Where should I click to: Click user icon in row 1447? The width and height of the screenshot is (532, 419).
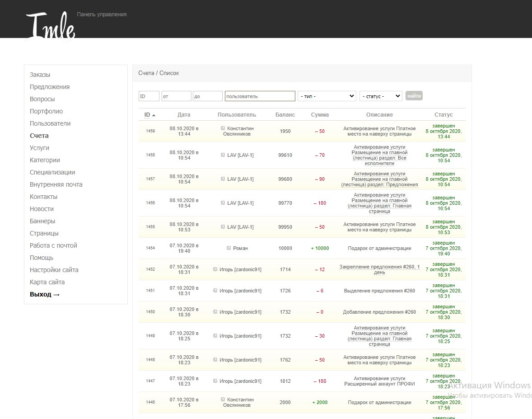[215, 381]
